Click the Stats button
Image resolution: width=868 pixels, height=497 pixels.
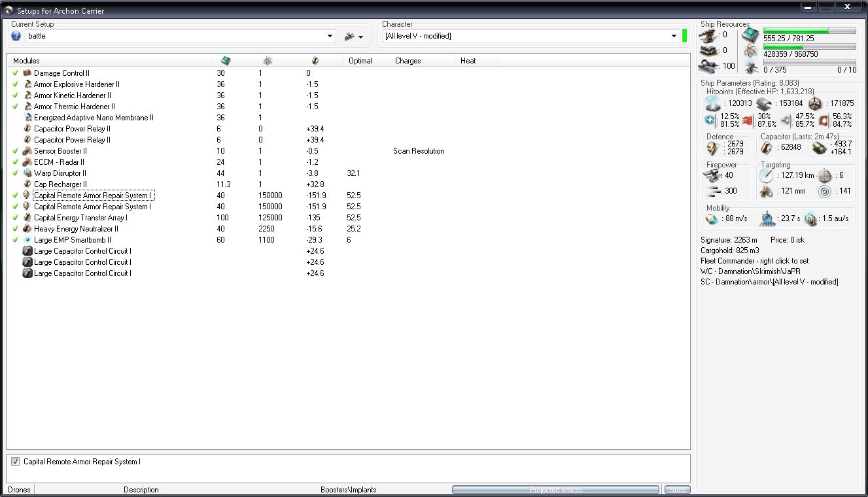click(677, 490)
